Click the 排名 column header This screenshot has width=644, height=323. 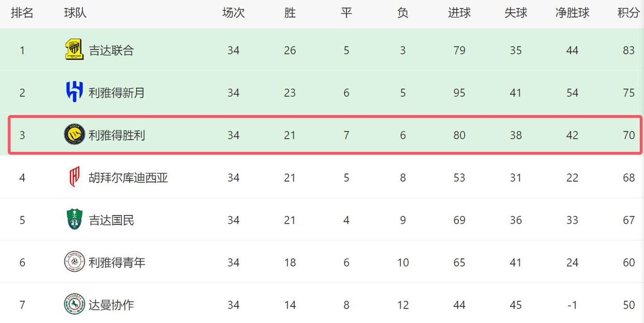click(x=22, y=14)
